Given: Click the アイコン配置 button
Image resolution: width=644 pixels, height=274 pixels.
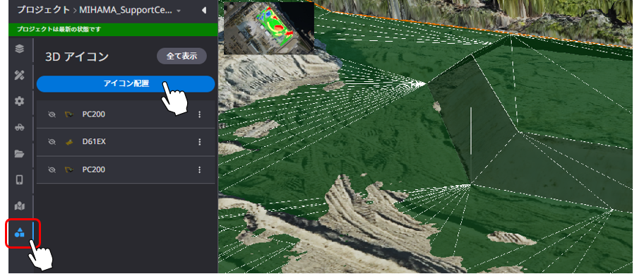Looking at the screenshot, I should [126, 84].
